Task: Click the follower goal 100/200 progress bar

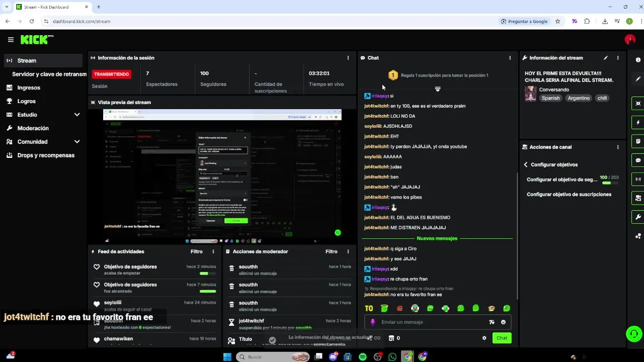Action: tap(610, 183)
